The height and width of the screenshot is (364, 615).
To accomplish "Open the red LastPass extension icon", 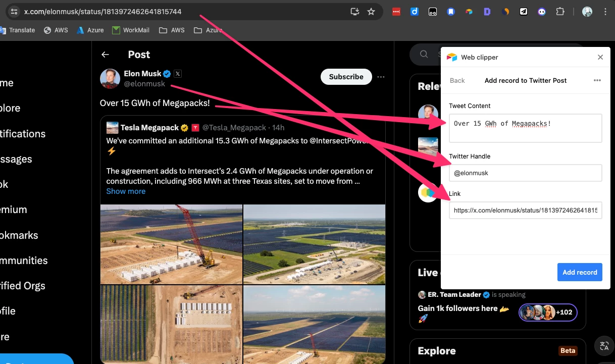I will click(x=396, y=12).
